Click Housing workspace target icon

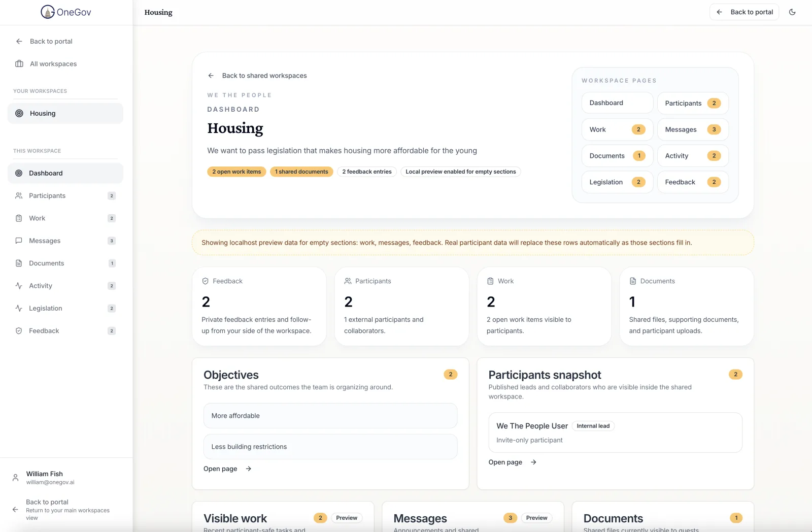[x=19, y=113]
